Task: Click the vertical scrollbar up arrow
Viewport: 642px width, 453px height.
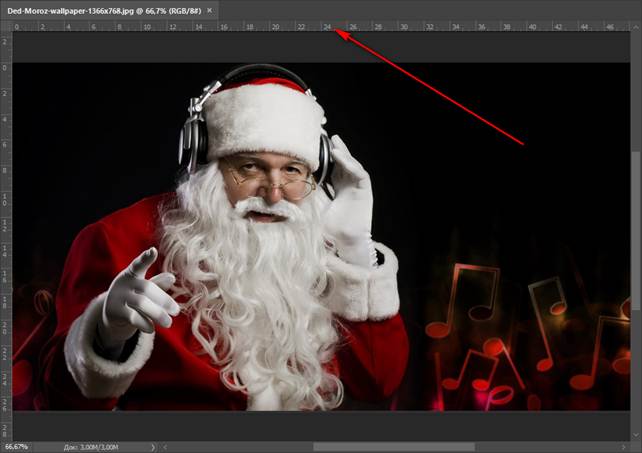Action: click(x=636, y=27)
